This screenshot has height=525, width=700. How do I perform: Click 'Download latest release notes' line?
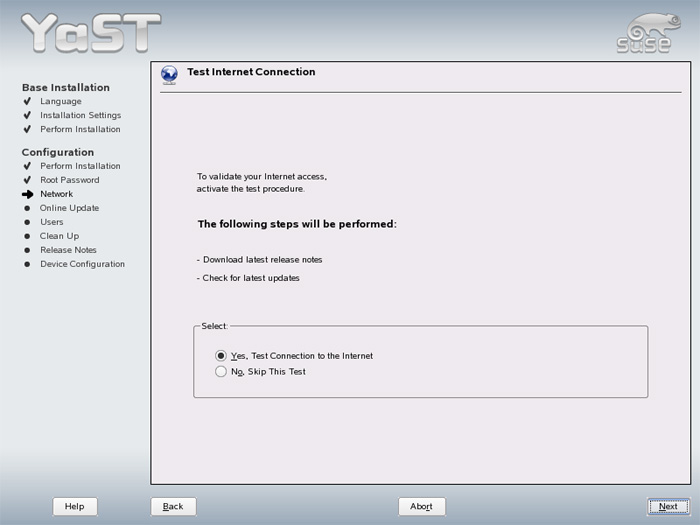coord(259,260)
